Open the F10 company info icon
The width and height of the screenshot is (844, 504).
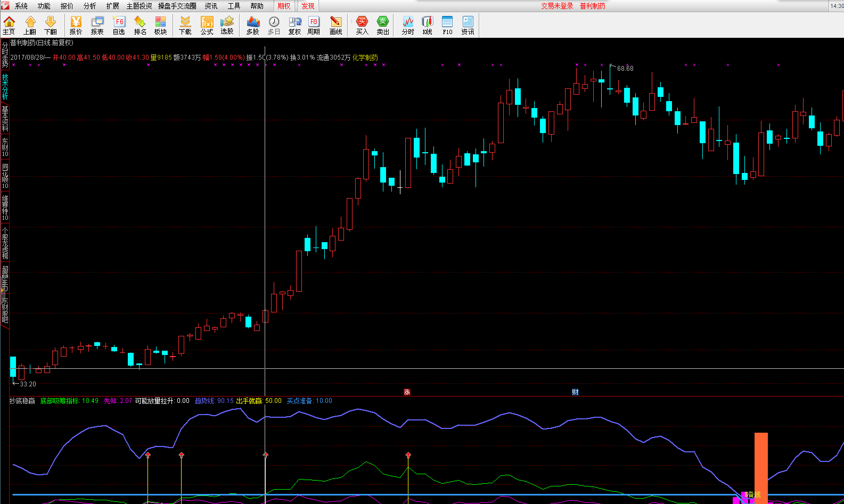pos(447,25)
